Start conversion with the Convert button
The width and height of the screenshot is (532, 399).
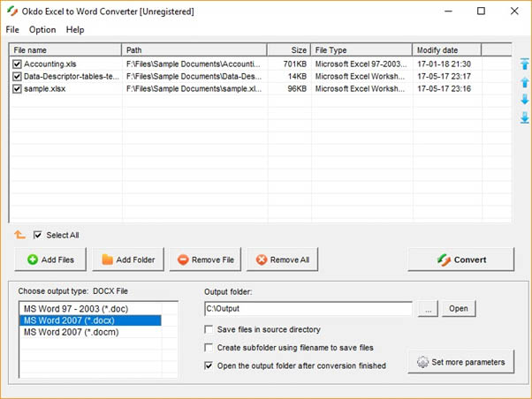click(x=461, y=260)
